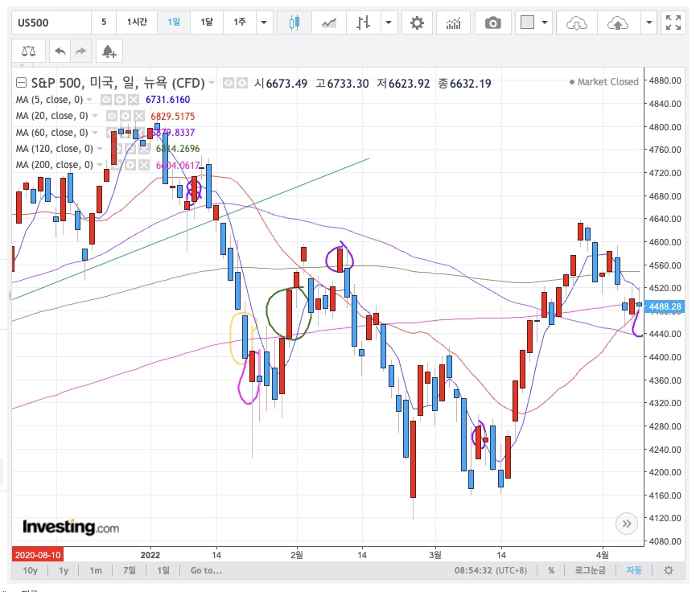Toggle MA (20, close, 0) visibility eye

point(112,116)
